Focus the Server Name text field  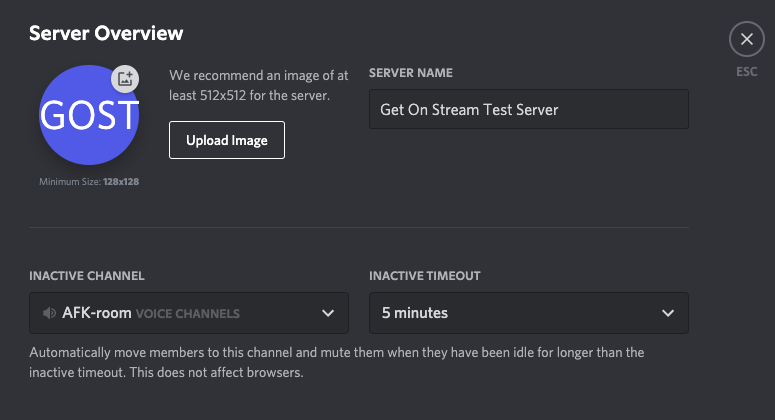[x=528, y=109]
